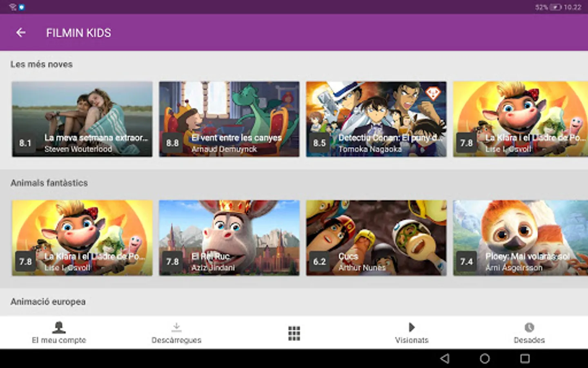Image resolution: width=588 pixels, height=368 pixels.
Task: Tap the 6.2 rating on Cucs
Action: coord(319,262)
